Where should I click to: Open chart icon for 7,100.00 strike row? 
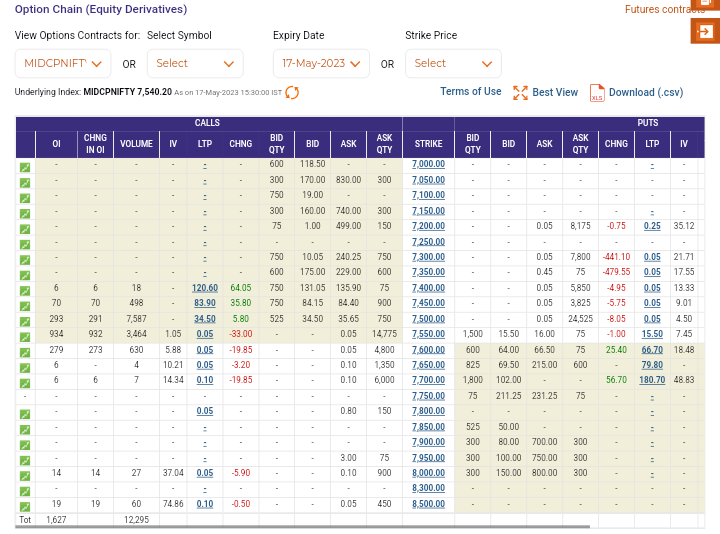25,198
